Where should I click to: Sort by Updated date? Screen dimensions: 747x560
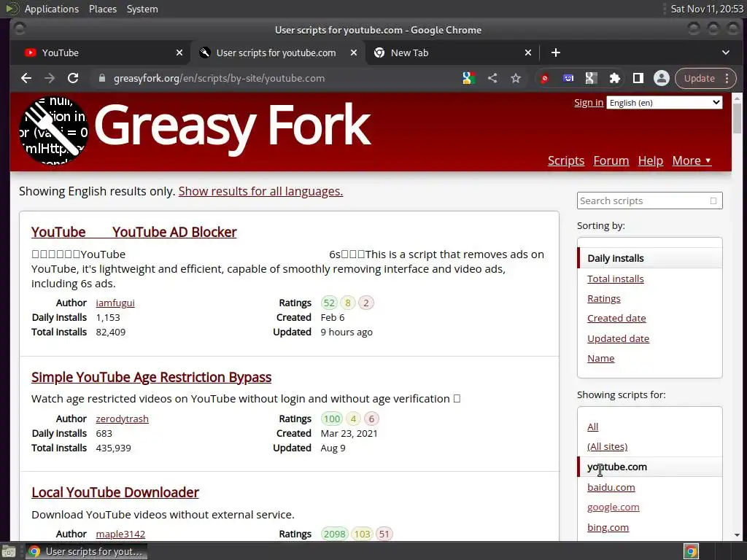click(619, 338)
